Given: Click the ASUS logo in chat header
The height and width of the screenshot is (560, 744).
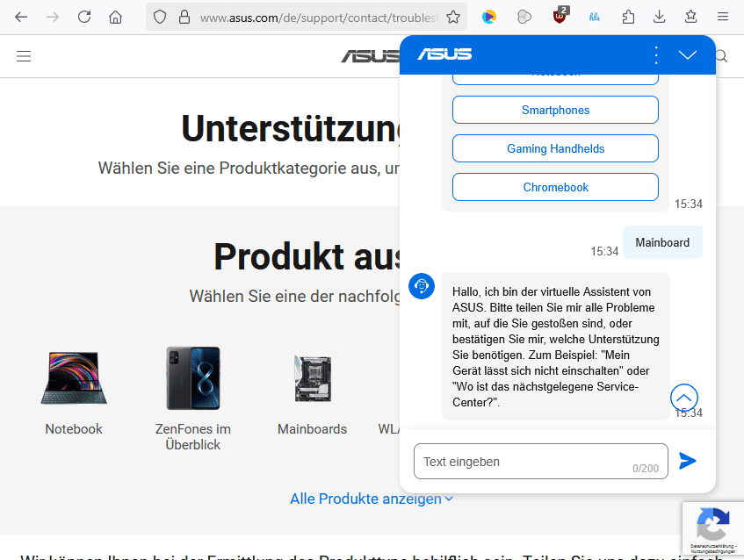Looking at the screenshot, I should (444, 54).
